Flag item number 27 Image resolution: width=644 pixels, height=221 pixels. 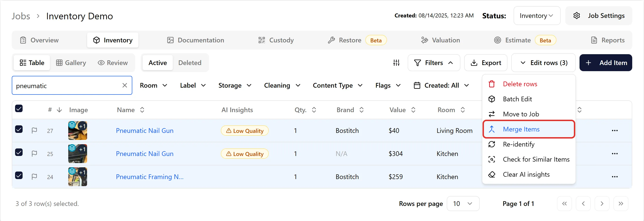click(34, 130)
